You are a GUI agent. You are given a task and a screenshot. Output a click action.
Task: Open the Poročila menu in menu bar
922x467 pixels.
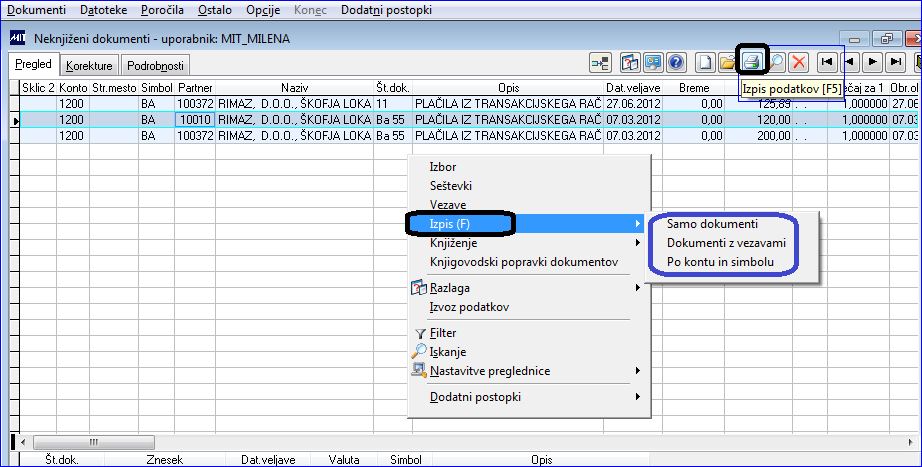(x=162, y=10)
